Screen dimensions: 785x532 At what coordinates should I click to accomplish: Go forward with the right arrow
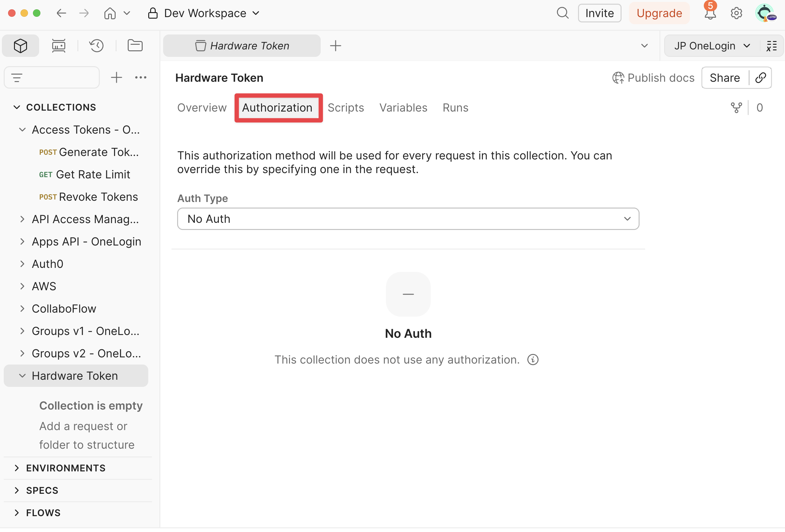click(x=84, y=13)
